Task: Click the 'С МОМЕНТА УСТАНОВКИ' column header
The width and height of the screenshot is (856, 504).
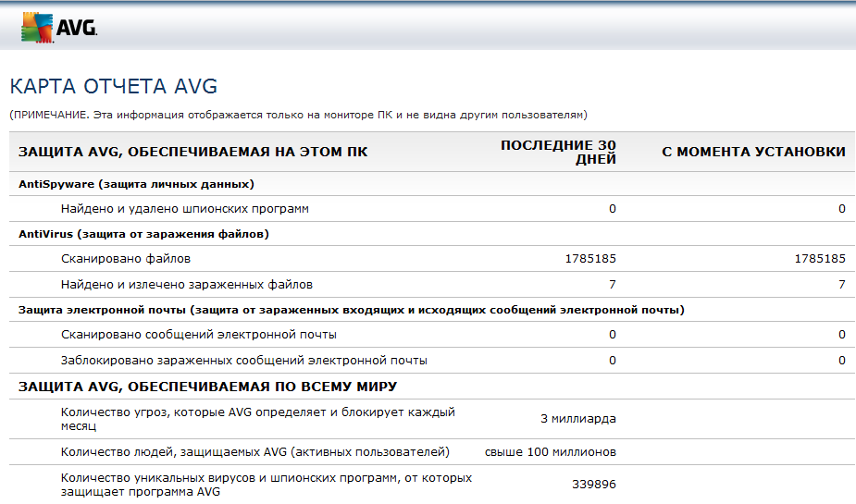Action: click(x=754, y=152)
